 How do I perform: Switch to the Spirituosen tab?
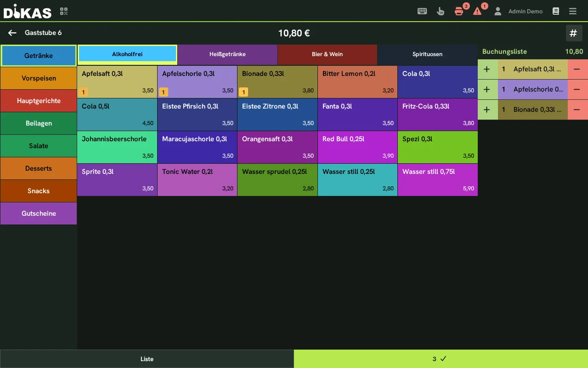click(x=427, y=54)
